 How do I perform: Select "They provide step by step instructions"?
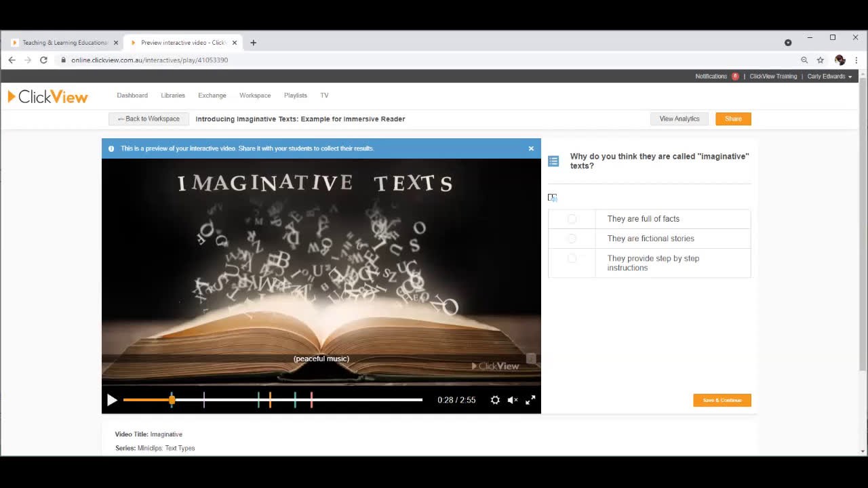coord(572,258)
